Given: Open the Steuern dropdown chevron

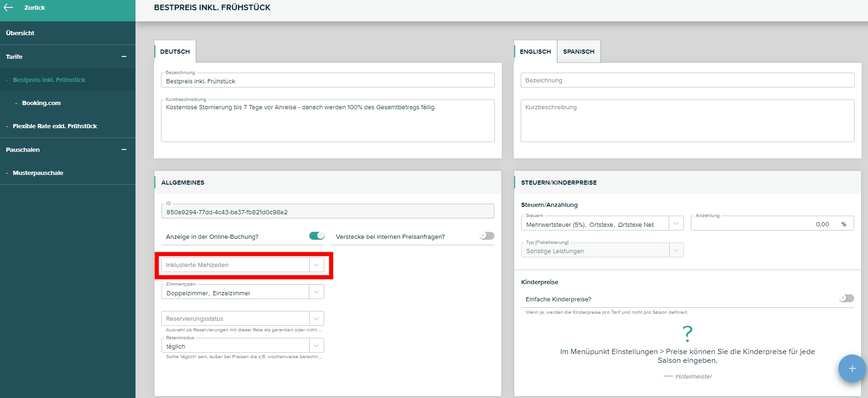Looking at the screenshot, I should coord(676,224).
